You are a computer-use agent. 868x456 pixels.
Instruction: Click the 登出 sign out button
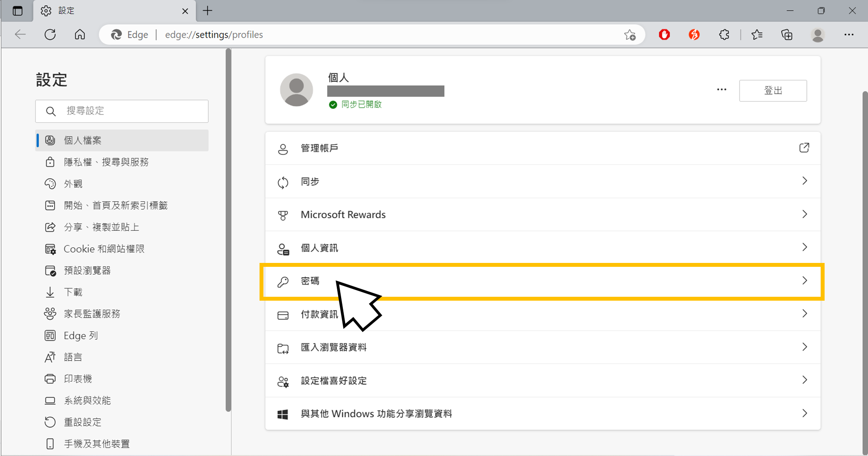point(773,91)
